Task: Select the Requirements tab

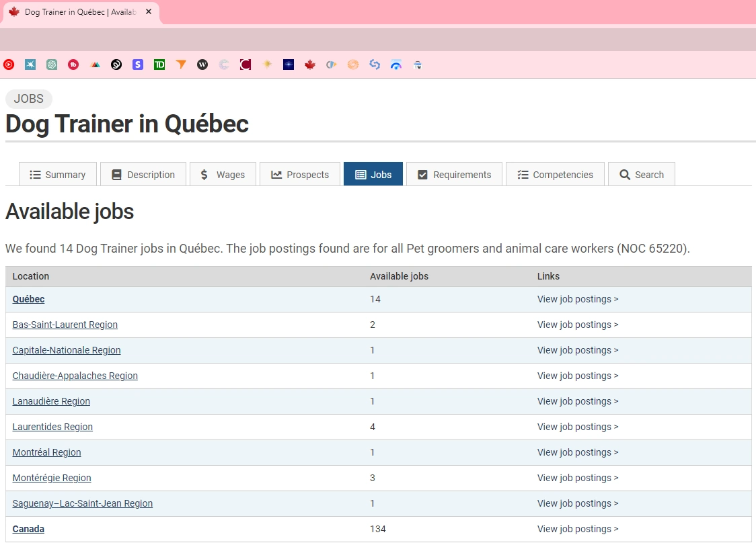Action: pos(454,175)
